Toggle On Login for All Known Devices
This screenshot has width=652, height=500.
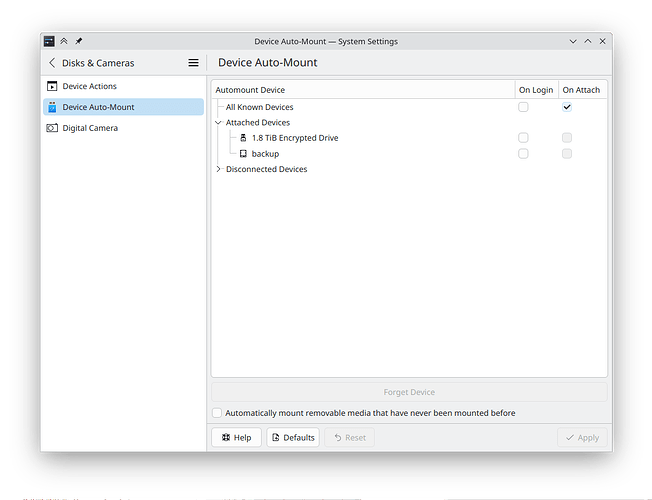coord(523,107)
